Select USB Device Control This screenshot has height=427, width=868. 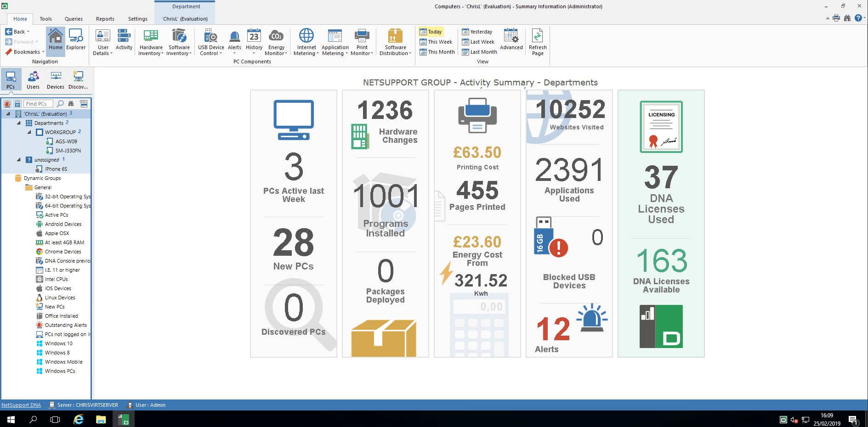tap(210, 41)
